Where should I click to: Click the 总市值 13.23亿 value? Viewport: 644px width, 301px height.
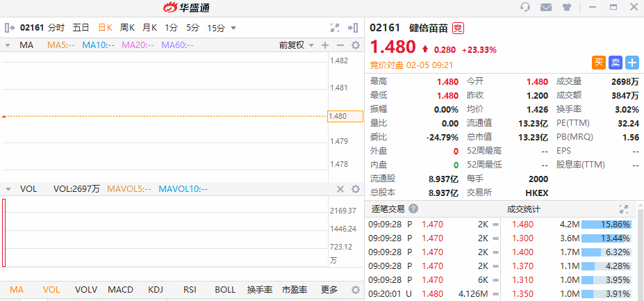[x=533, y=137]
